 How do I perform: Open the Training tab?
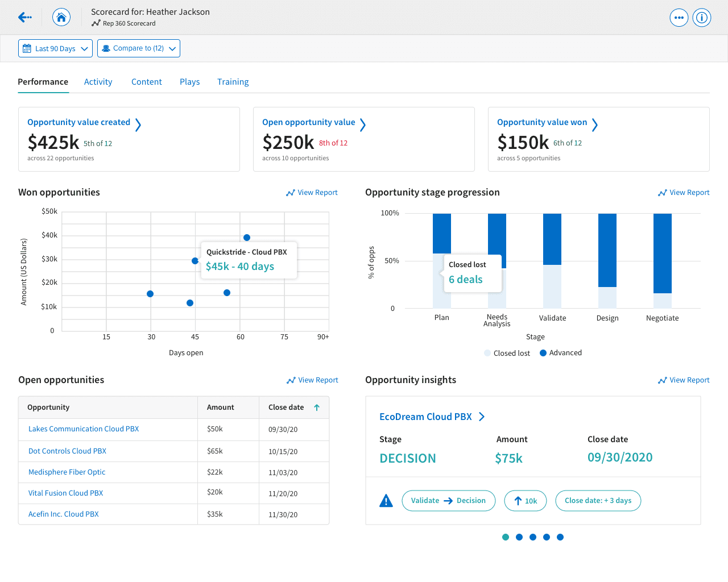[x=233, y=82]
